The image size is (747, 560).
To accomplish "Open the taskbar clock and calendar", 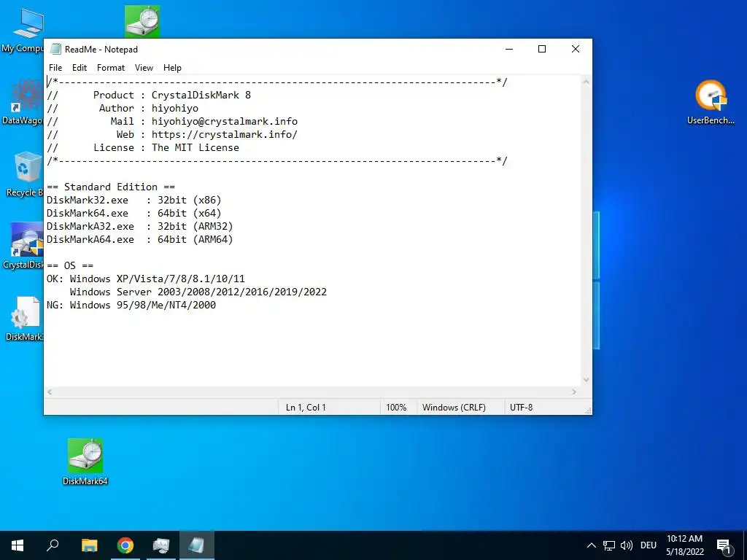I will tap(684, 545).
